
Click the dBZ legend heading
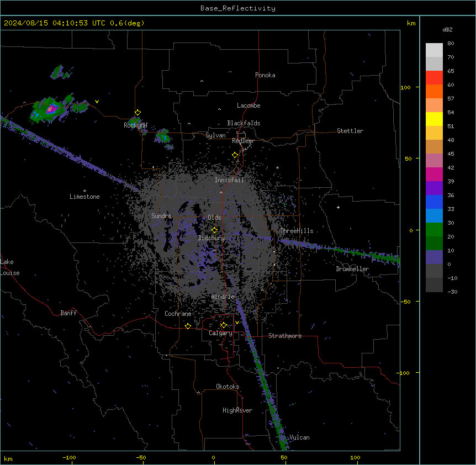(447, 29)
